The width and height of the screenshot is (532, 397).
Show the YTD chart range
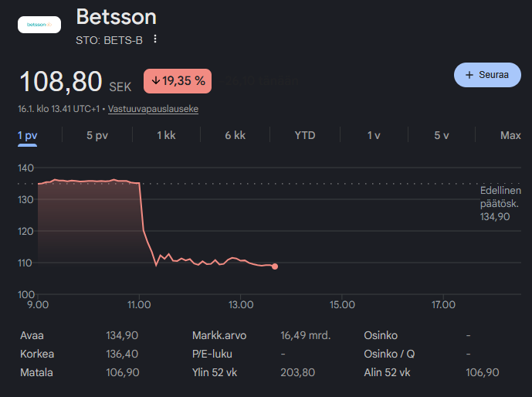click(x=305, y=135)
